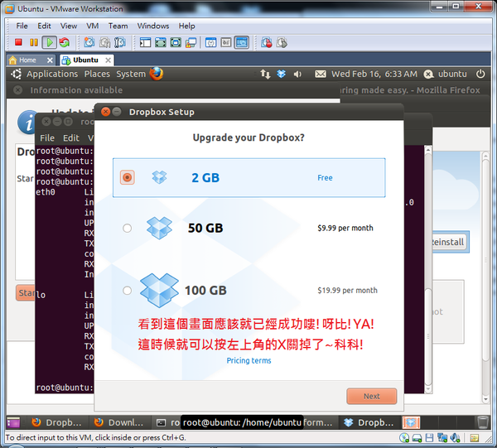Click the terminal window vertical scrollbar

pyautogui.click(x=428, y=269)
